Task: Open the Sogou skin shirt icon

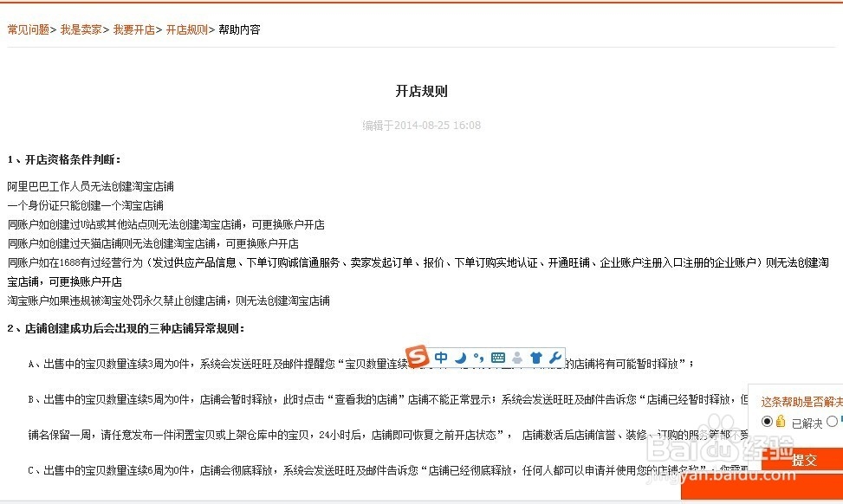Action: click(x=536, y=358)
